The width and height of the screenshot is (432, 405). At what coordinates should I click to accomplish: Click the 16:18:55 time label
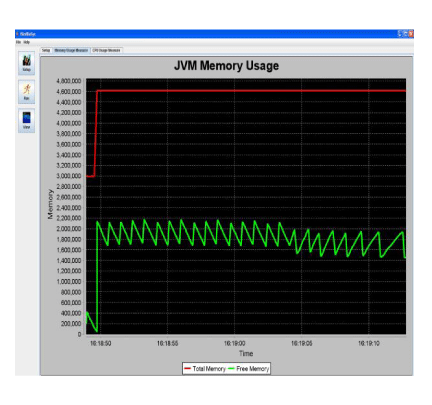168,343
